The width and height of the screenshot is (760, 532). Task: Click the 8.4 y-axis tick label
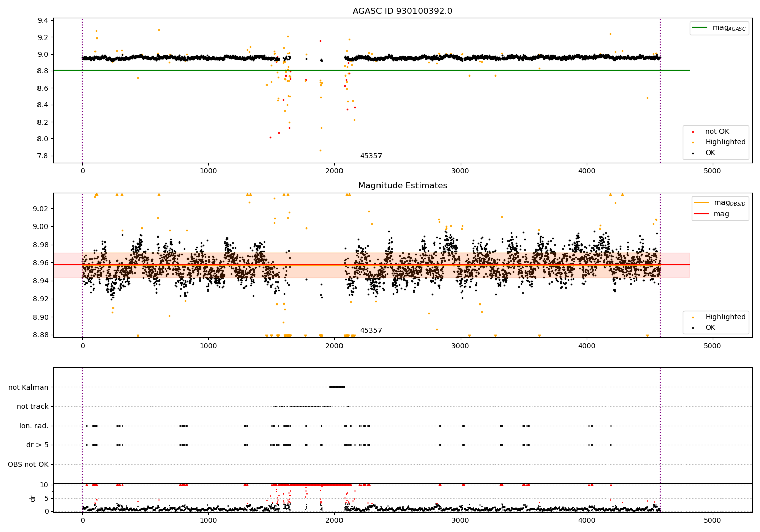43,105
